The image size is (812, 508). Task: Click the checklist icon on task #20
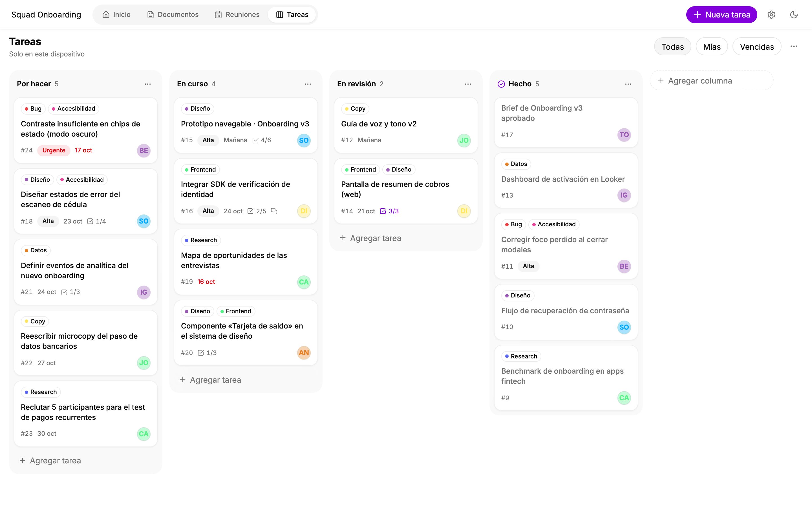[x=201, y=353]
